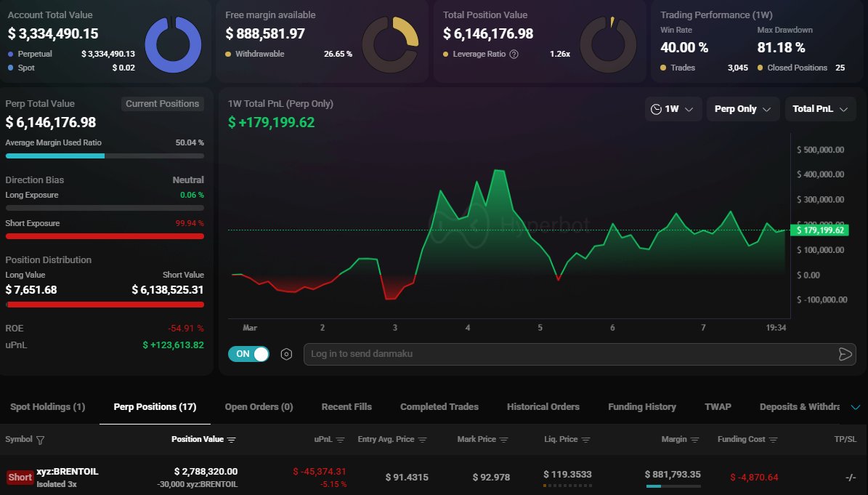
Task: Click the xyz:BRENTOIL symbol name
Action: point(68,472)
